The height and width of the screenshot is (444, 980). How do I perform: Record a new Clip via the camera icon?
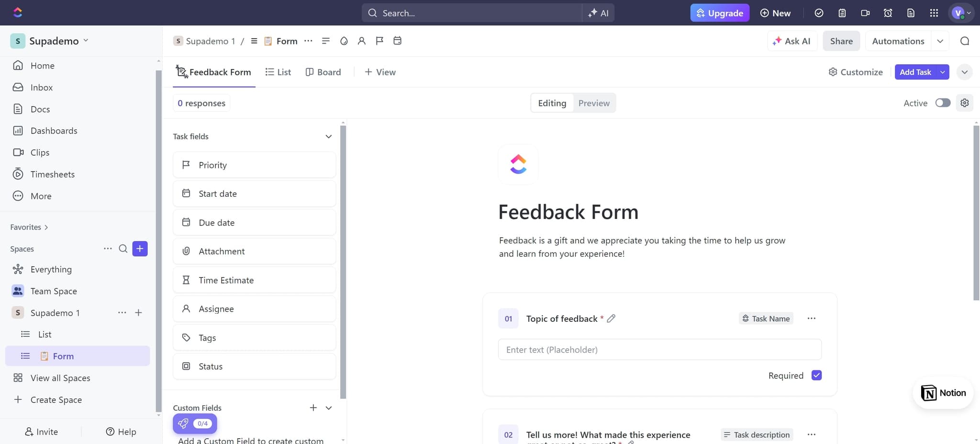tap(865, 13)
